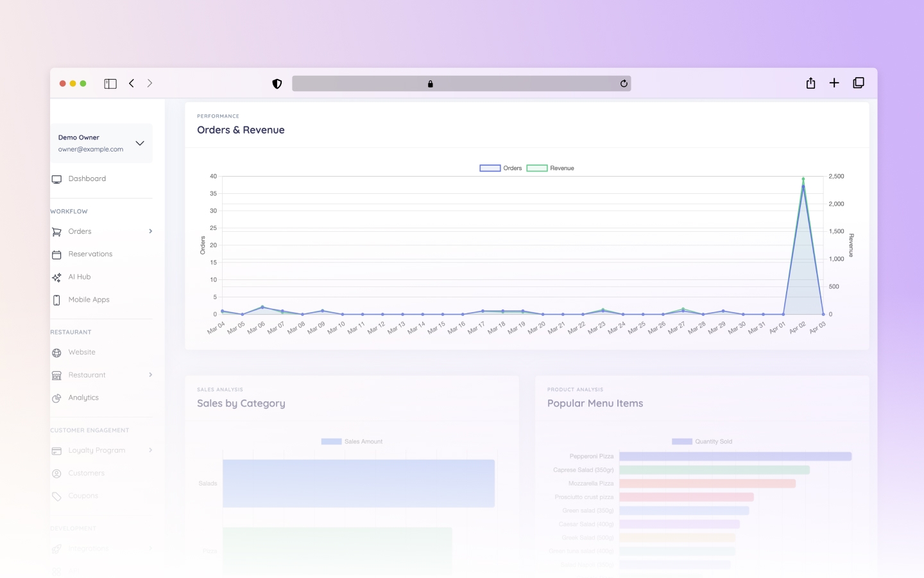The image size is (924, 578).
Task: Toggle the browser sidebar panel icon
Action: (110, 83)
